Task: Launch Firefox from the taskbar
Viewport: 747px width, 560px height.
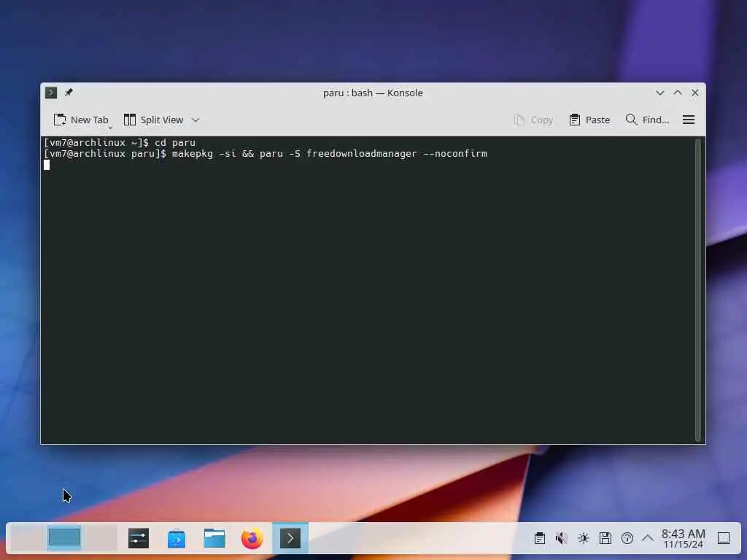Action: pos(252,539)
